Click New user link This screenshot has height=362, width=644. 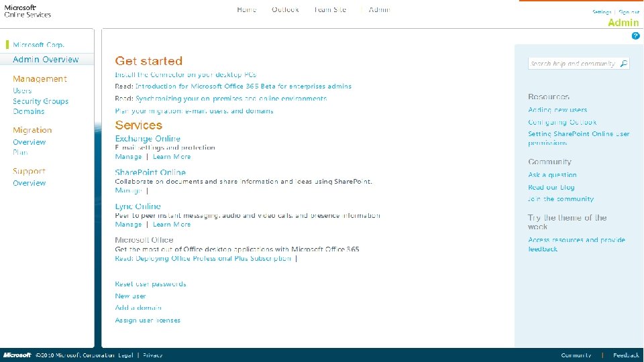[x=130, y=296]
